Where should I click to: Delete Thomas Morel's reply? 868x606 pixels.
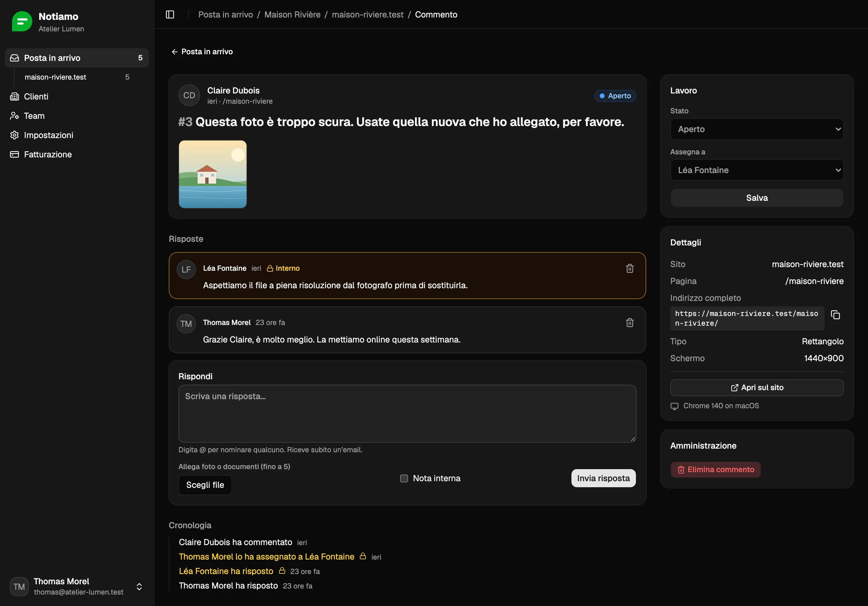[630, 322]
